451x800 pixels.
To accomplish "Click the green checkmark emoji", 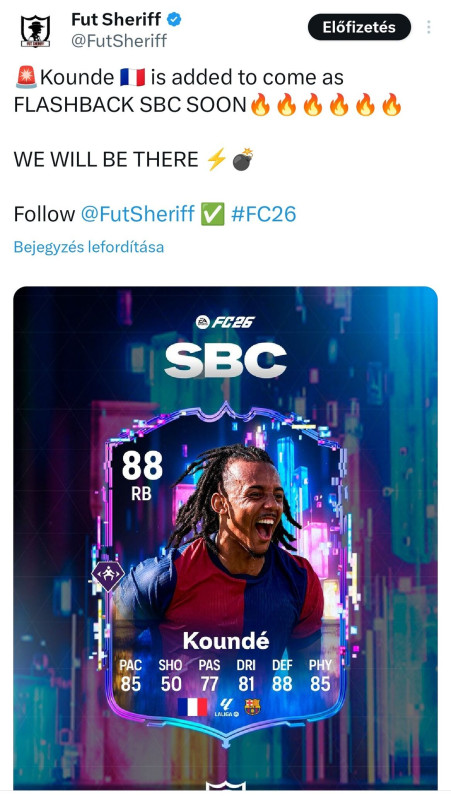I will 212,214.
